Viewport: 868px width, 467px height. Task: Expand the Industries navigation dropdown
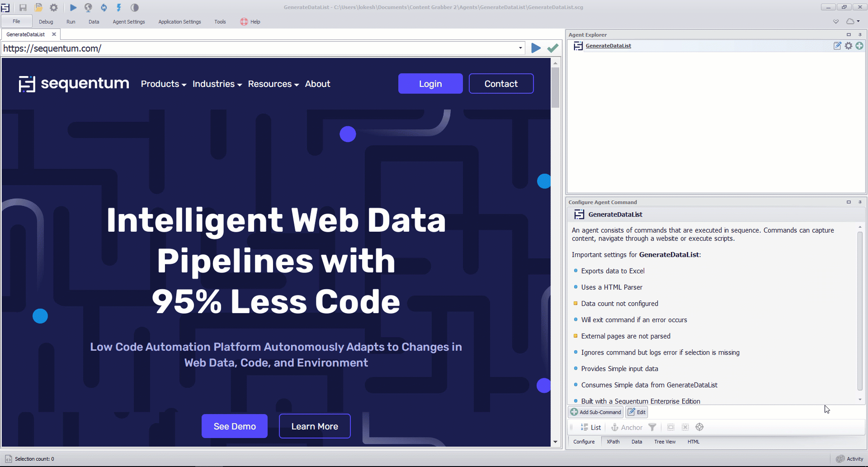pyautogui.click(x=217, y=84)
